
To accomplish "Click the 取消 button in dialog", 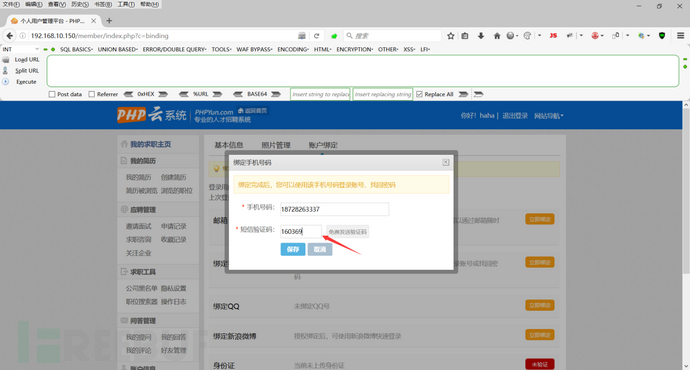I will (320, 249).
